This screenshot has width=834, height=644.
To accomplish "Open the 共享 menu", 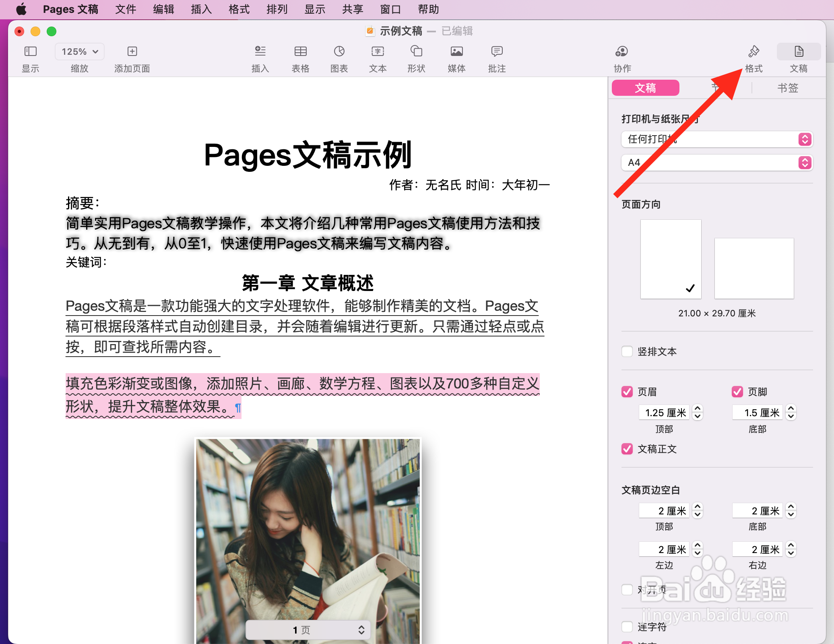I will pos(353,9).
